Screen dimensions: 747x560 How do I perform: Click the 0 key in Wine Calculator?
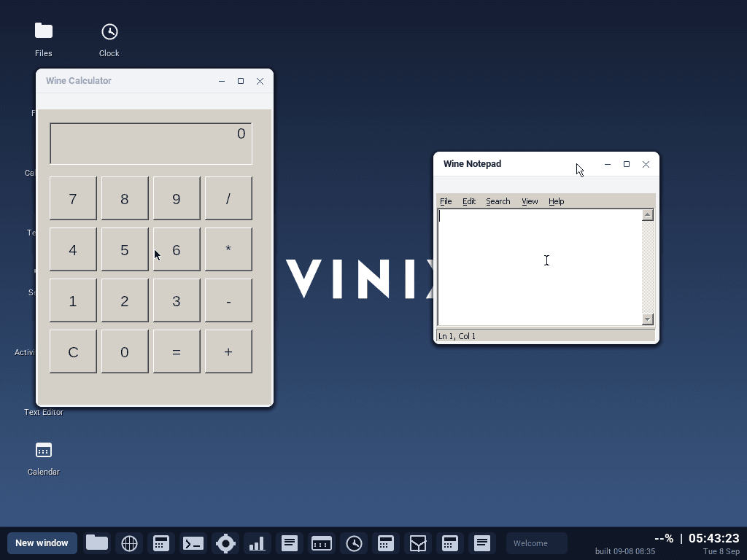[x=125, y=351]
